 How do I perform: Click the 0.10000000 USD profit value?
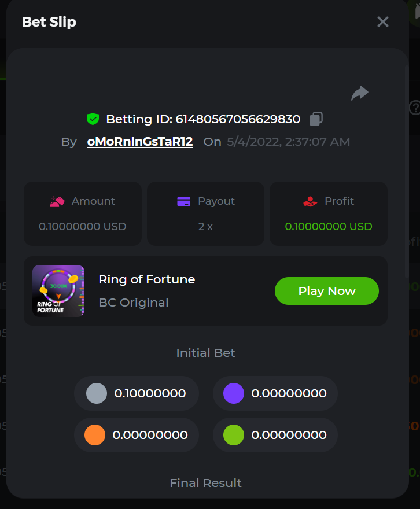tap(329, 227)
